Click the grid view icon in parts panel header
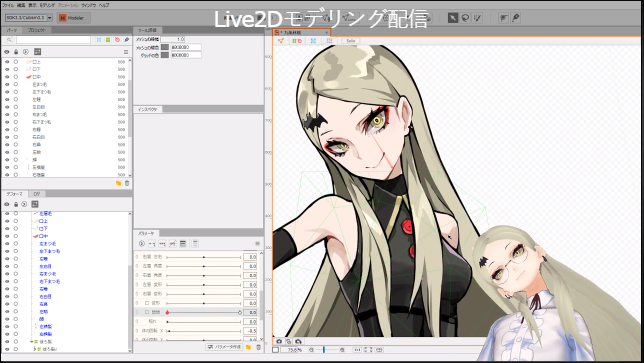The width and height of the screenshot is (644, 363). pos(37,52)
